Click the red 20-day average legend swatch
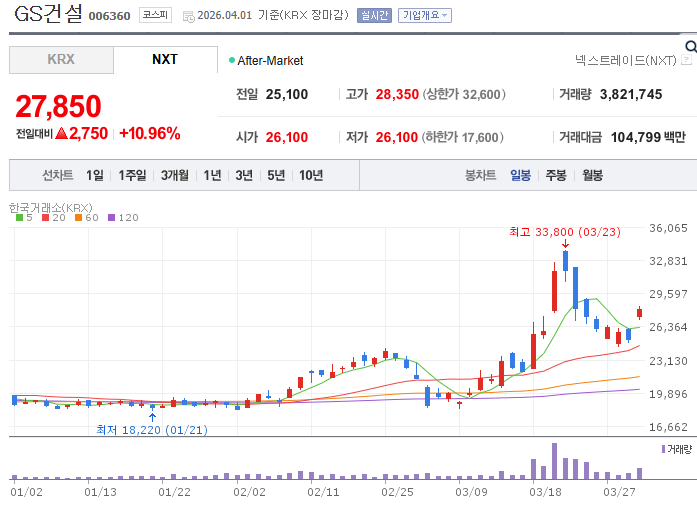The image size is (697, 507). pos(45,218)
